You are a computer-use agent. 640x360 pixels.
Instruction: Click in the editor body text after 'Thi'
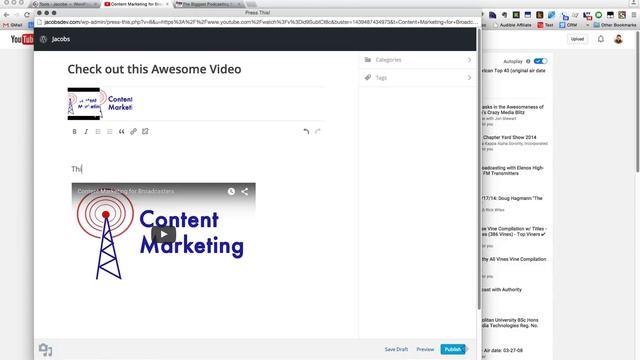pos(82,169)
